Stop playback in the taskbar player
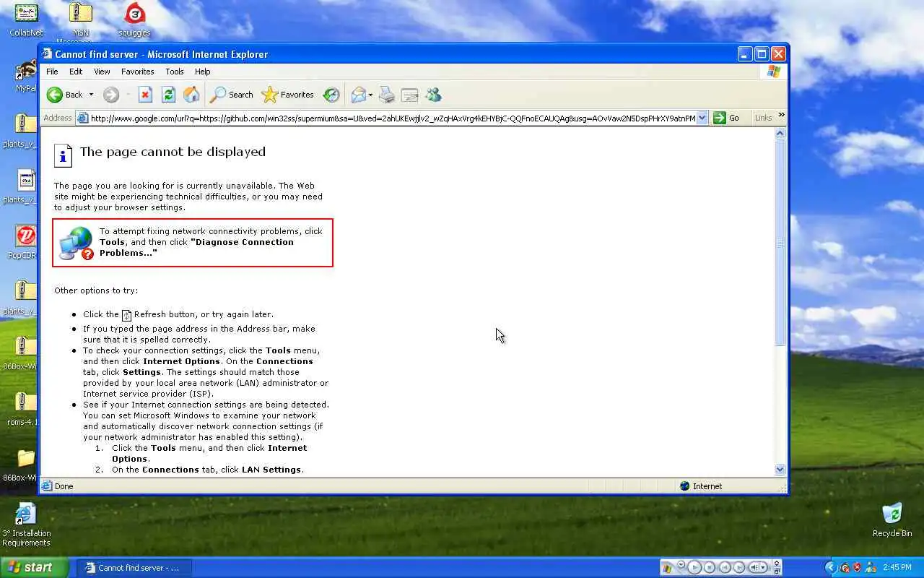Screen dimensions: 924x578 710,568
